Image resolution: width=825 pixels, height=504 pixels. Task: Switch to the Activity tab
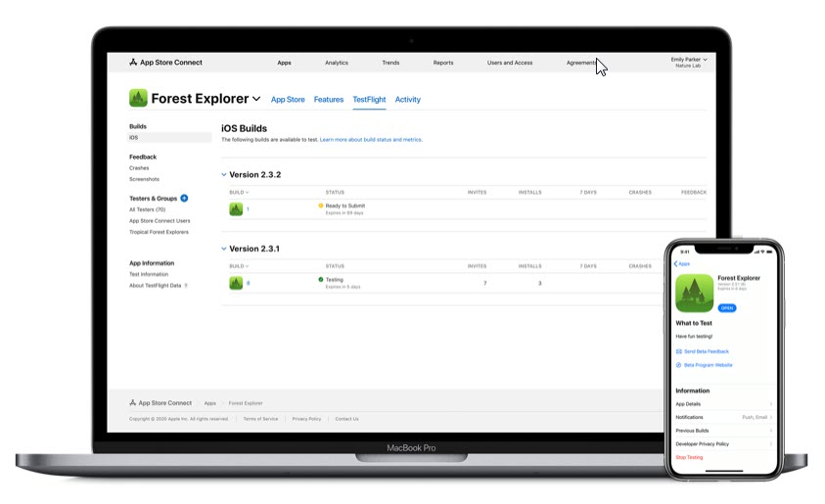408,100
